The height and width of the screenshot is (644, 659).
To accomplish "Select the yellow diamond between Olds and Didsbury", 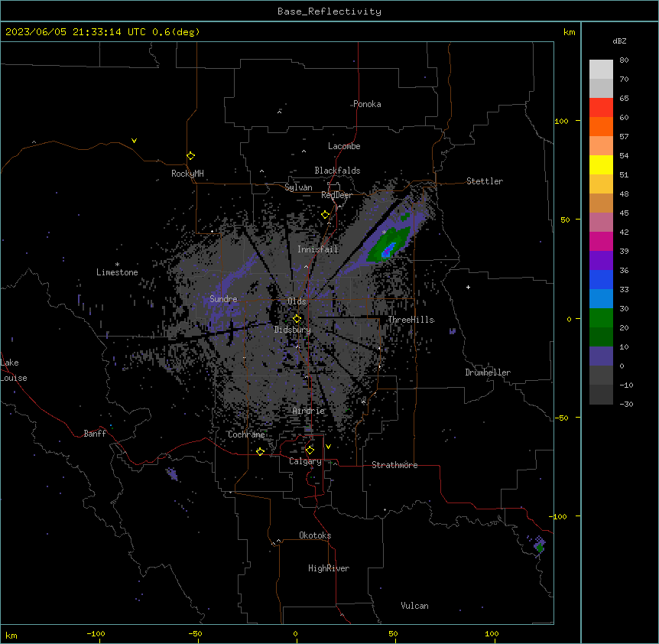I will tap(297, 318).
